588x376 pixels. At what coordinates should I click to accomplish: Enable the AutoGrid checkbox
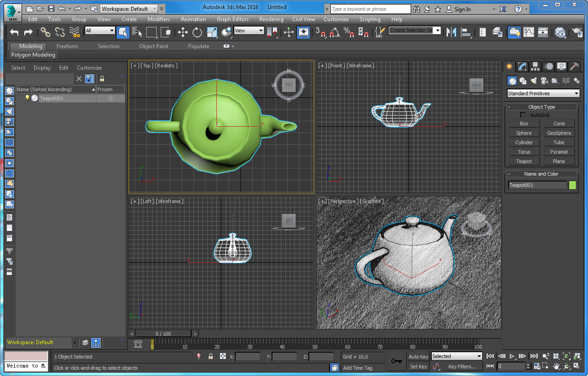(523, 115)
